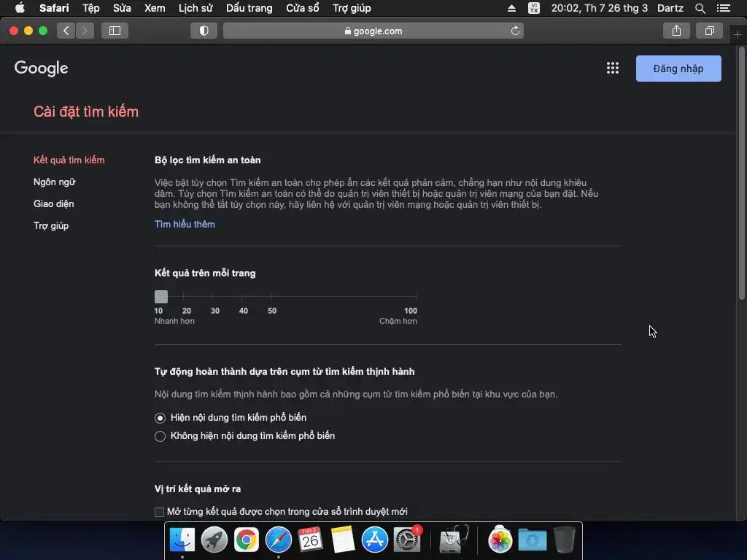Click the Đăng nhập button
Image resolution: width=747 pixels, height=560 pixels.
678,69
